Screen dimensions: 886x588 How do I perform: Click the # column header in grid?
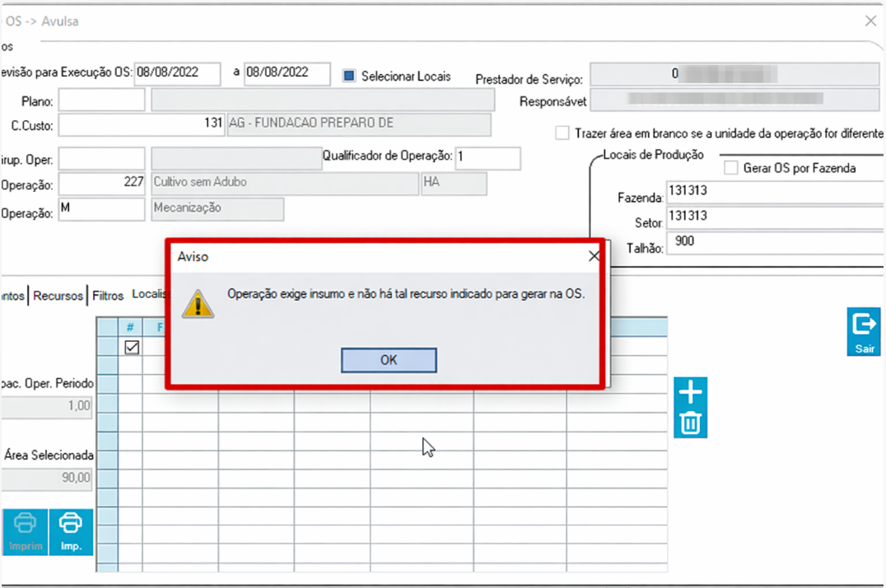point(130,327)
